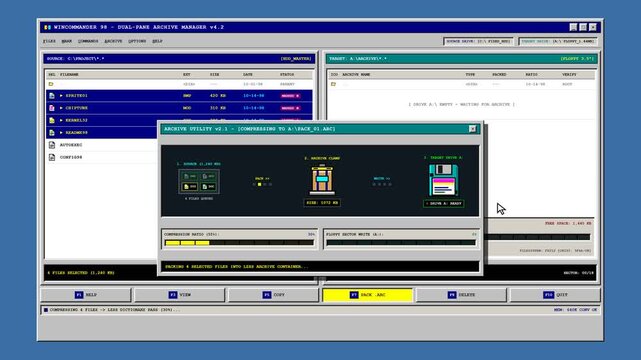Click the pink CHIPTUNE file icon

click(x=52, y=108)
